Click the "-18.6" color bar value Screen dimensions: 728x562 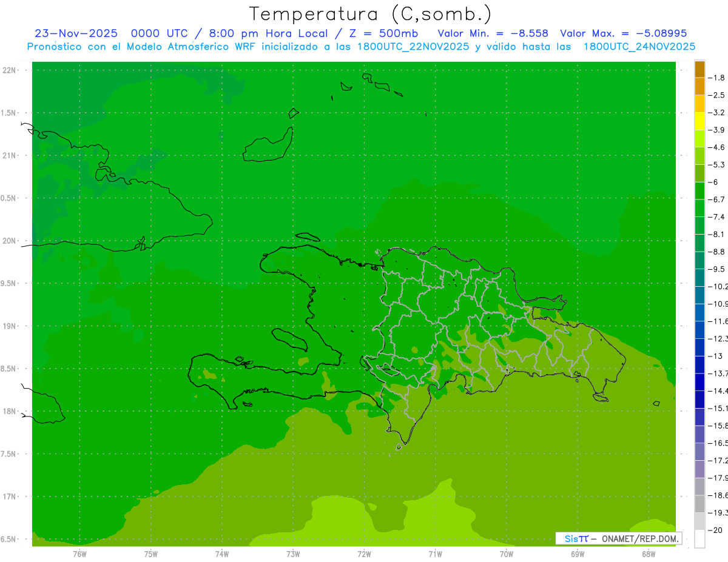pos(718,495)
